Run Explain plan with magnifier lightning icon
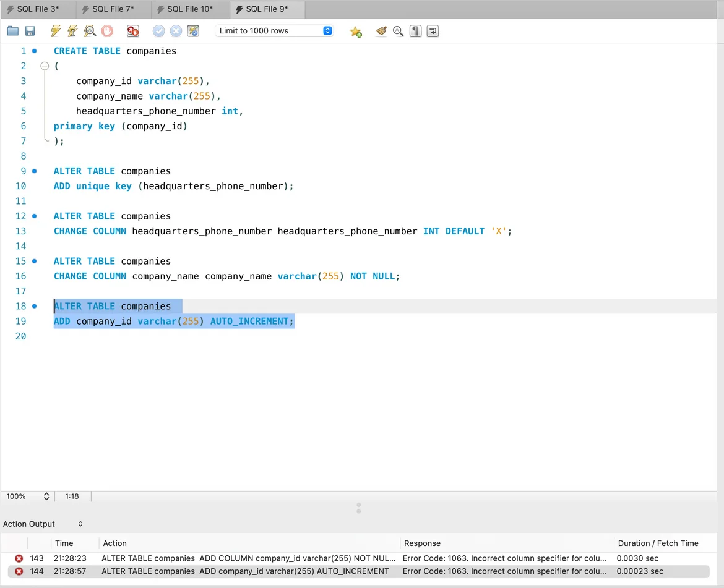 tap(90, 31)
